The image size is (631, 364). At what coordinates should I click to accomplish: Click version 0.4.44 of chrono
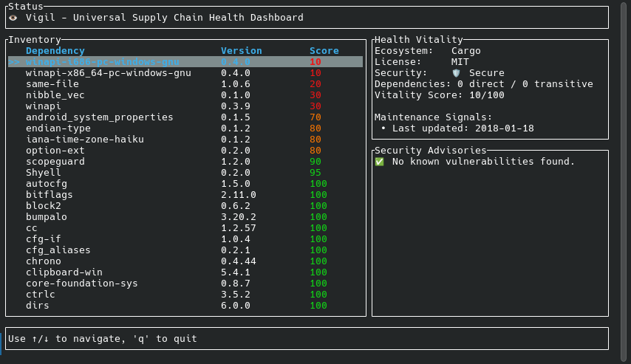[x=239, y=261]
